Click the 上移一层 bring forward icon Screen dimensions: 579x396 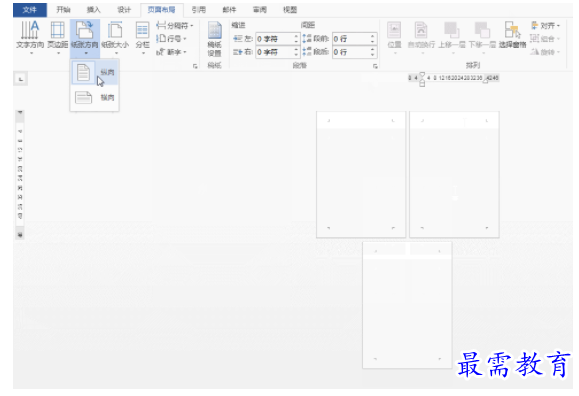(452, 30)
